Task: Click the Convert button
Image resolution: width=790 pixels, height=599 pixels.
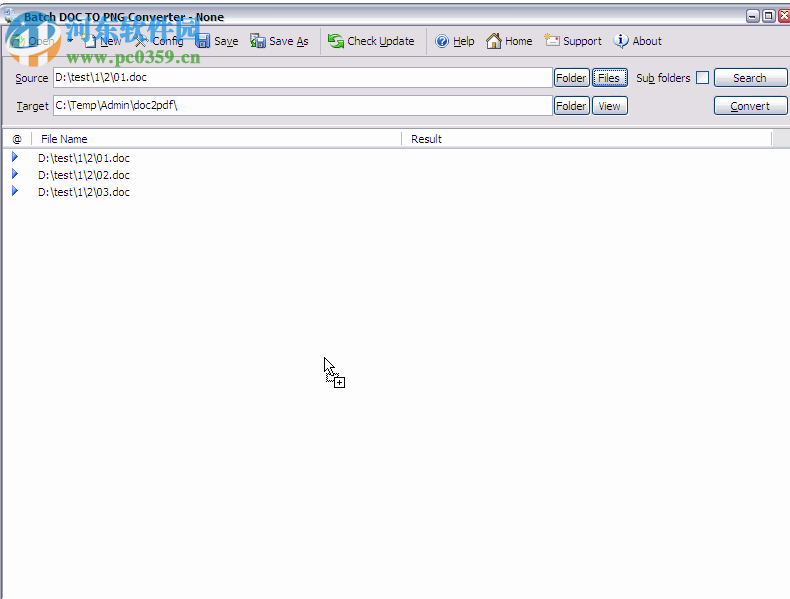Action: pos(750,106)
